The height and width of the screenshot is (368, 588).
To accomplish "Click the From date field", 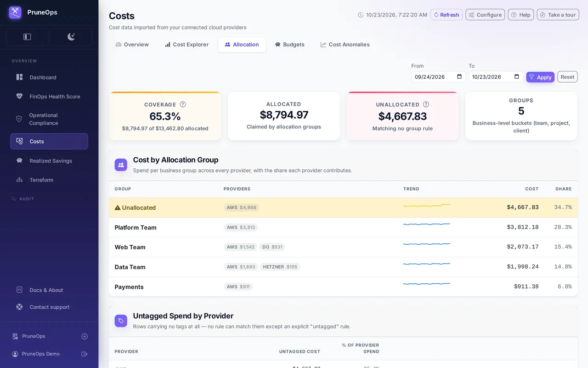I will (438, 77).
